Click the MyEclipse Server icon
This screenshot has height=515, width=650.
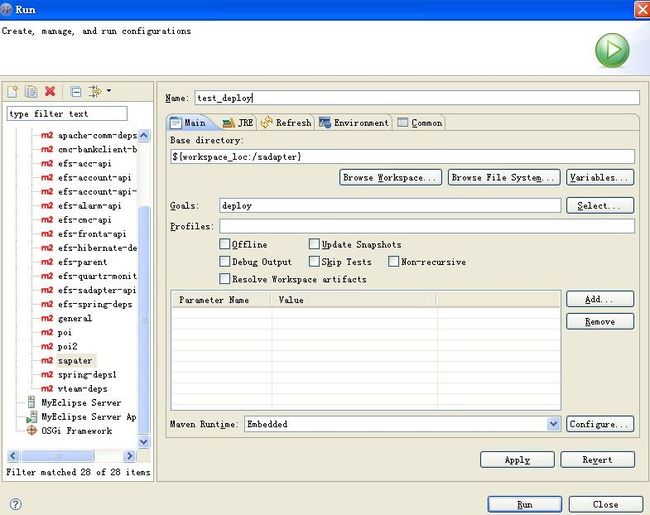pyautogui.click(x=31, y=402)
